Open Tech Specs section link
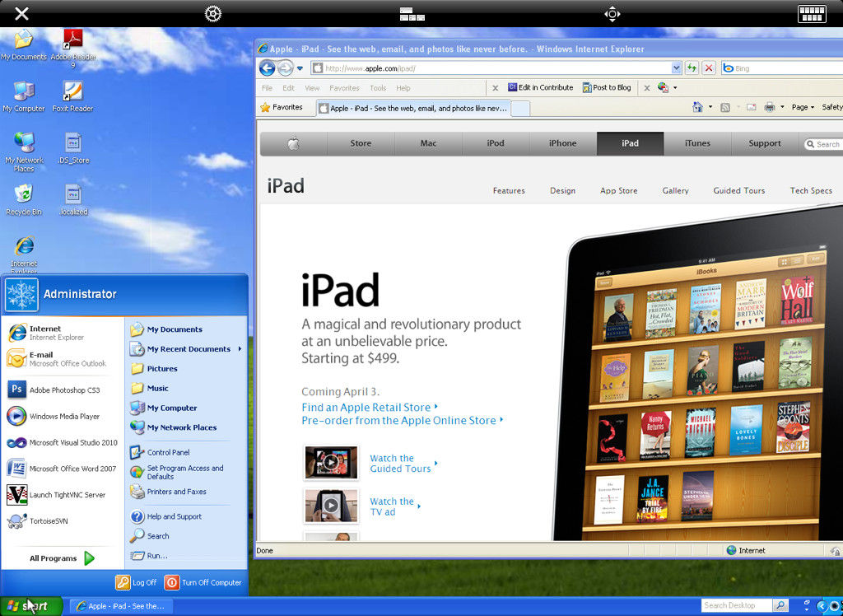 [811, 190]
